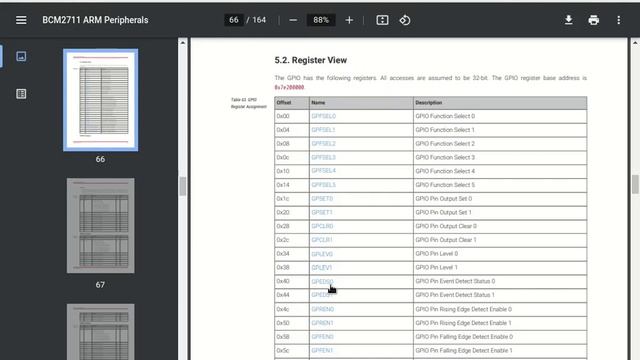
Task: Open the GPFSEL4 register link
Action: pos(323,171)
